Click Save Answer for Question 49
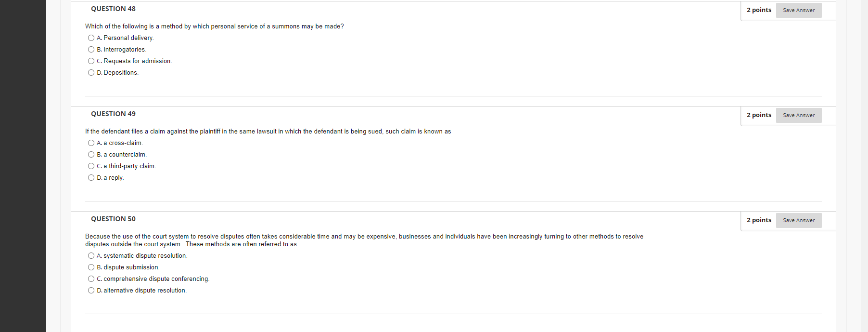This screenshot has height=332, width=868. click(x=798, y=115)
